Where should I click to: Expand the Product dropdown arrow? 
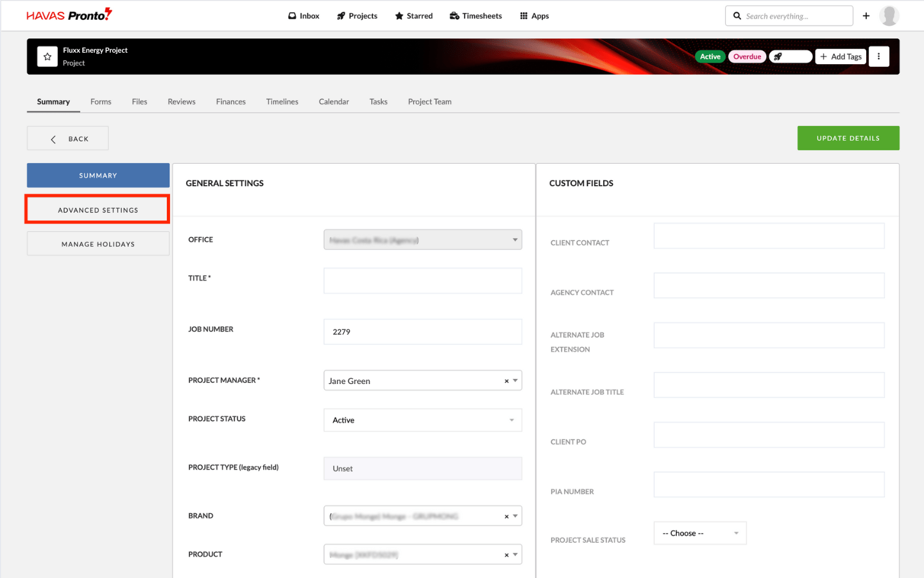[515, 554]
